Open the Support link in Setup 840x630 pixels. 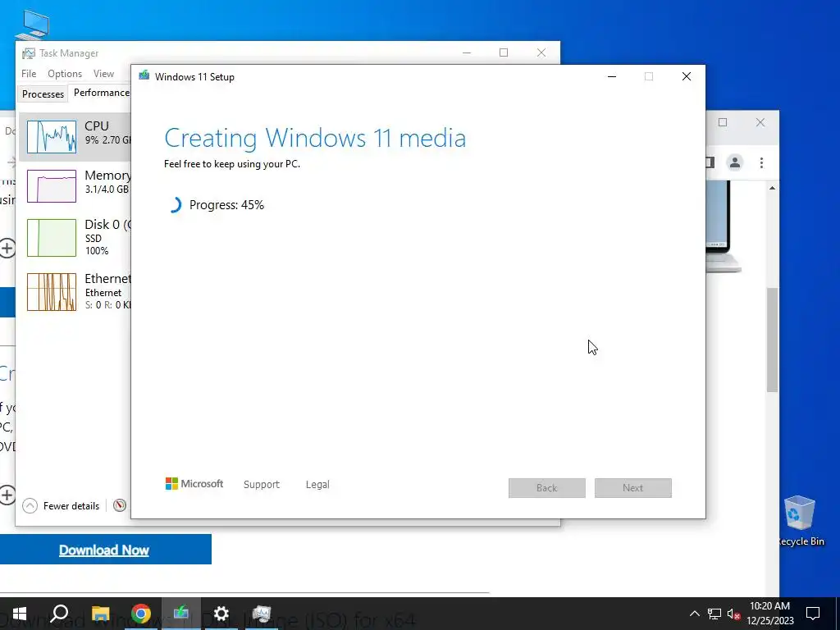coord(262,484)
